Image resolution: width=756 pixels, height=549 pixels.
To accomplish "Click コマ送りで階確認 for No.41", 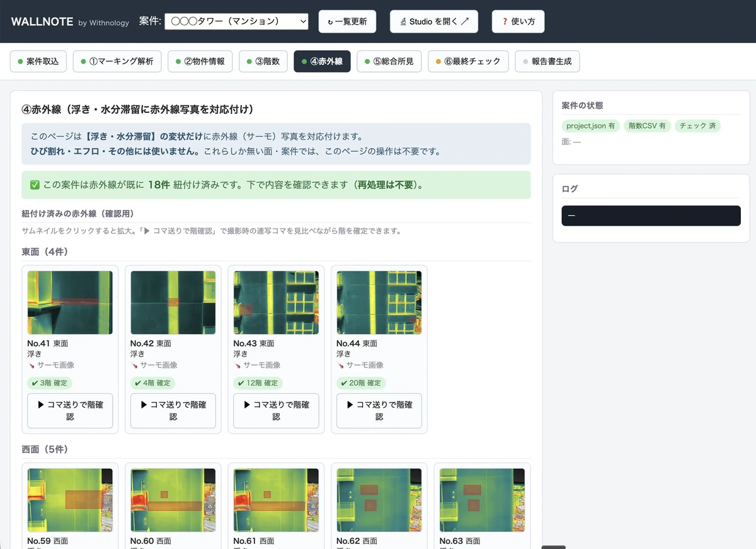I will tap(70, 411).
